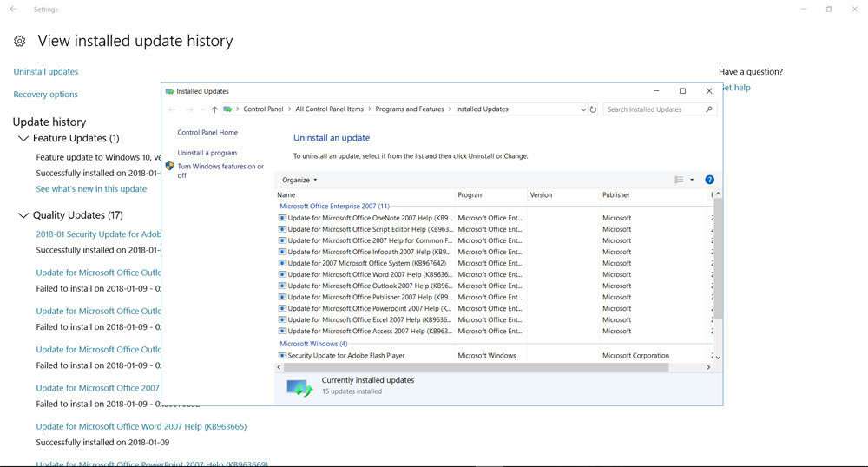Go back using the Settings back arrow
Screen dimensions: 868x467
[13, 10]
